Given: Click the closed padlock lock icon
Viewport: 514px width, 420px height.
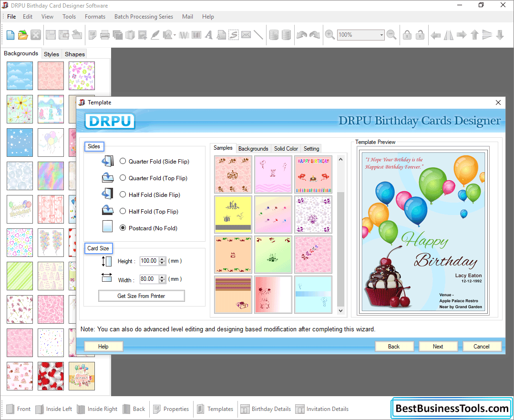Looking at the screenshot, I should point(407,35).
